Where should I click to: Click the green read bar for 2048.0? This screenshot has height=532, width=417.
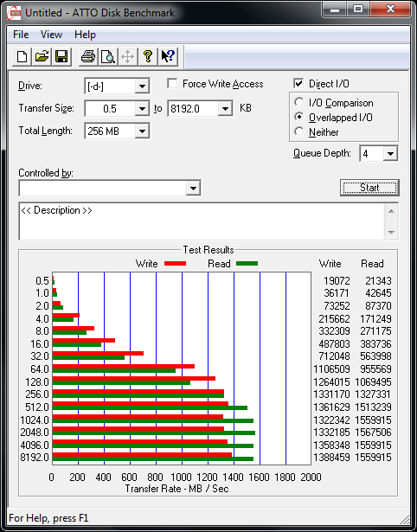click(154, 433)
